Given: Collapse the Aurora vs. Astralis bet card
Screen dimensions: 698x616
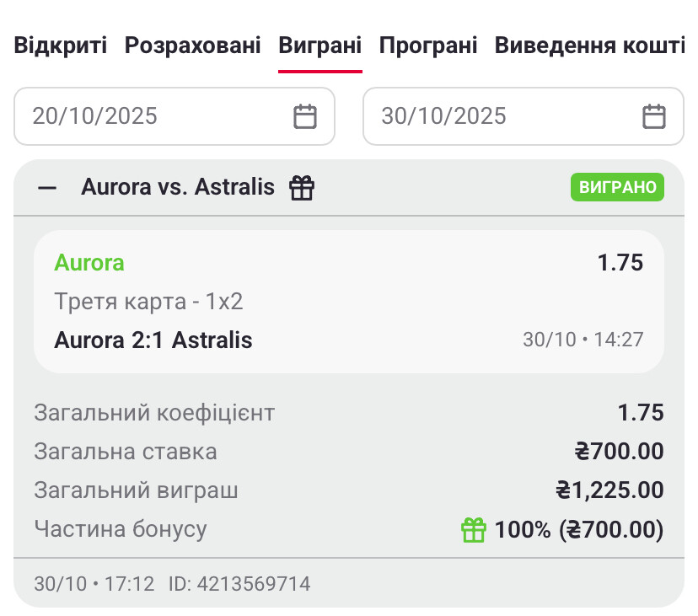Looking at the screenshot, I should 47,188.
